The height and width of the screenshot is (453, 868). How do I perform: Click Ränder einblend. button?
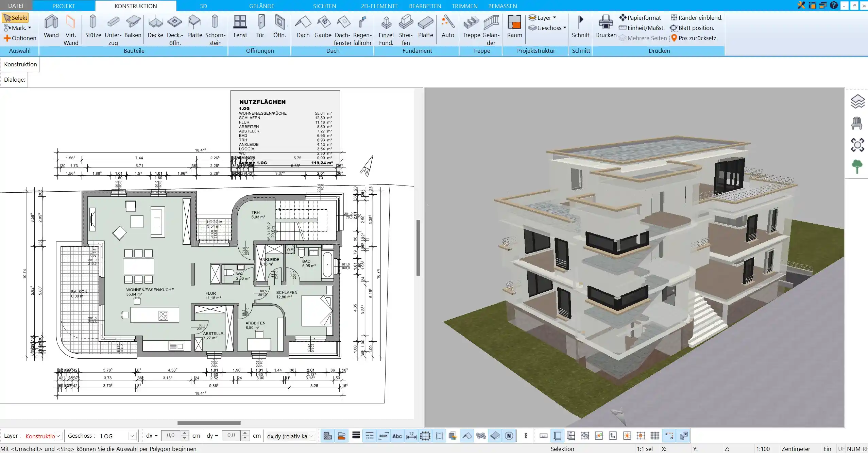tap(696, 18)
